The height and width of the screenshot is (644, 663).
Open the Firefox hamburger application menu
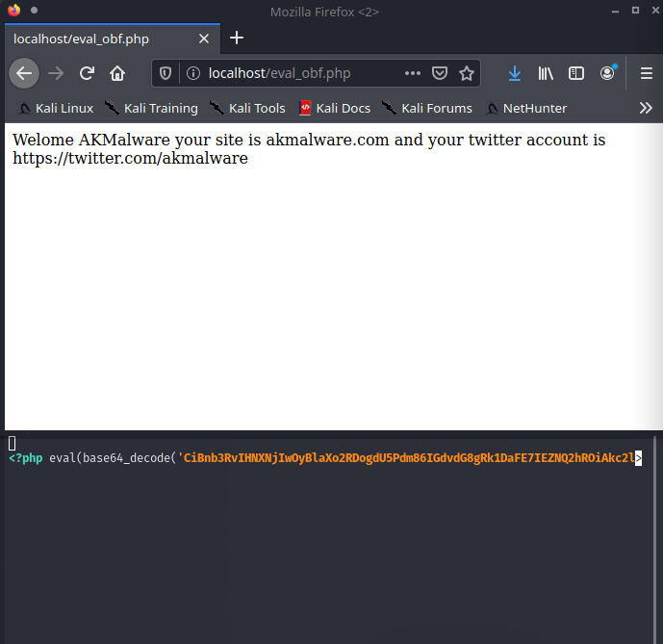pyautogui.click(x=646, y=73)
